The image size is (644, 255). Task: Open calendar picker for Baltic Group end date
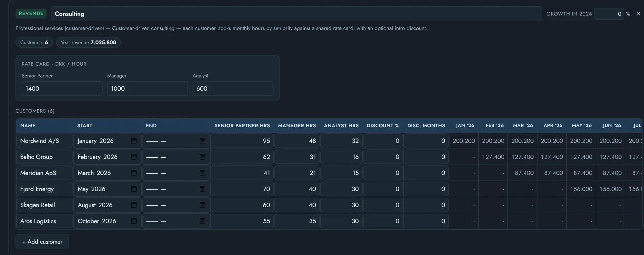click(203, 157)
